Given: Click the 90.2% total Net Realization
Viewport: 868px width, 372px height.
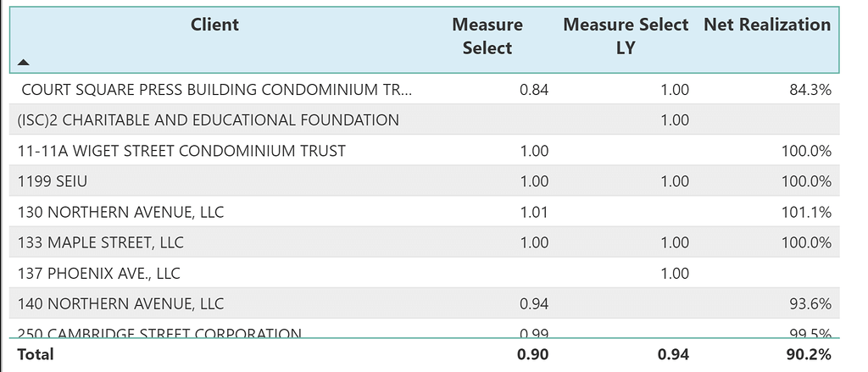Looking at the screenshot, I should click(x=807, y=354).
